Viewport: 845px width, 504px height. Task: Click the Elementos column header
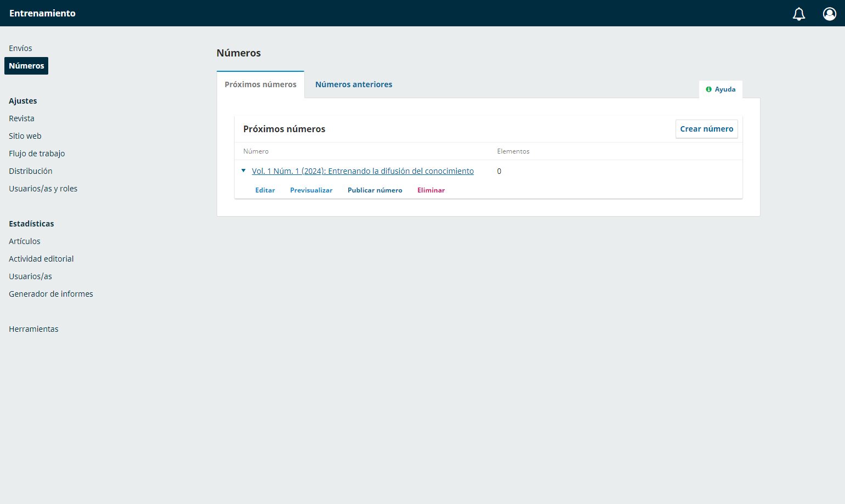513,151
